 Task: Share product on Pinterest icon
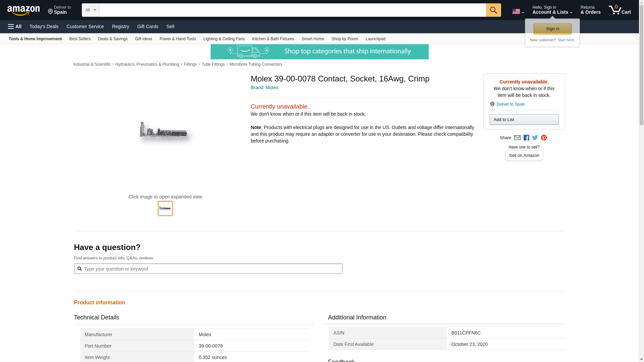(544, 138)
